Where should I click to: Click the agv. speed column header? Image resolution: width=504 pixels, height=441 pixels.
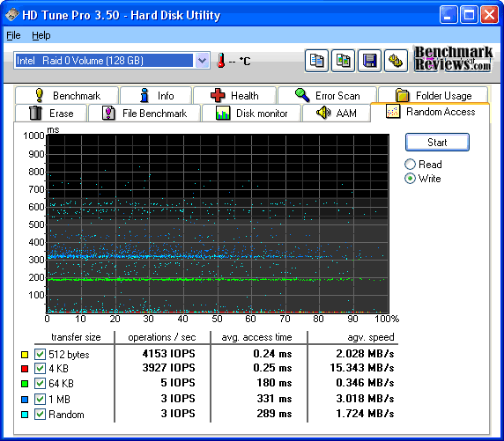371,337
